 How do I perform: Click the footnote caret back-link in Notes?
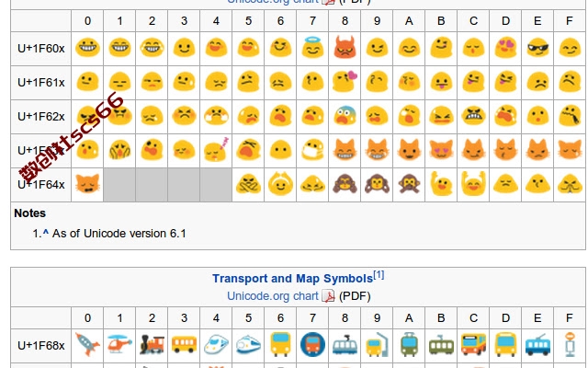(46, 233)
